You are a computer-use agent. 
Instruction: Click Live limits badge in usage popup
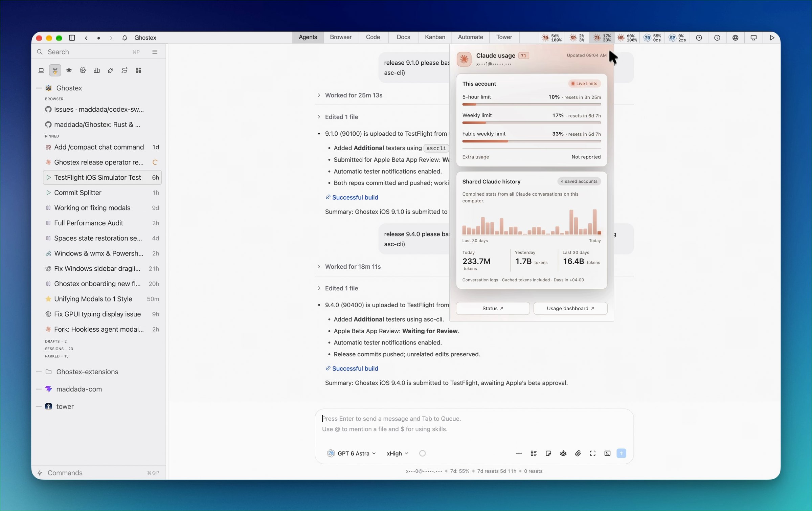click(x=584, y=84)
